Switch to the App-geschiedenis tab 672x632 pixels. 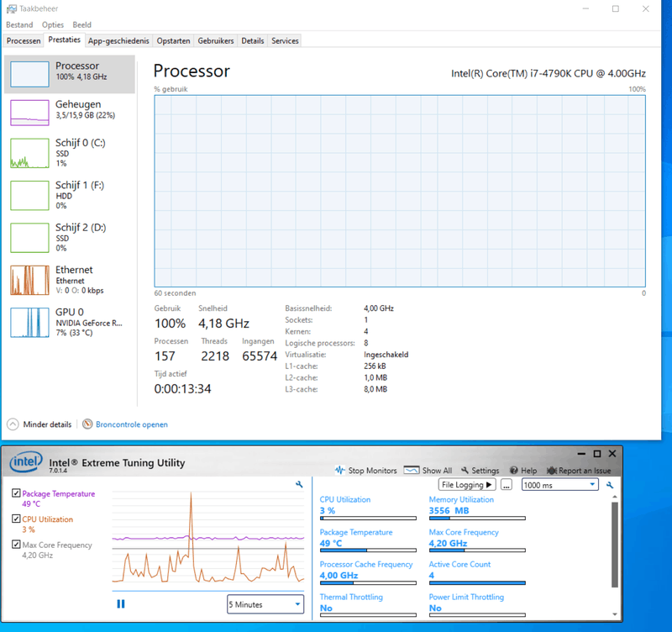(118, 40)
